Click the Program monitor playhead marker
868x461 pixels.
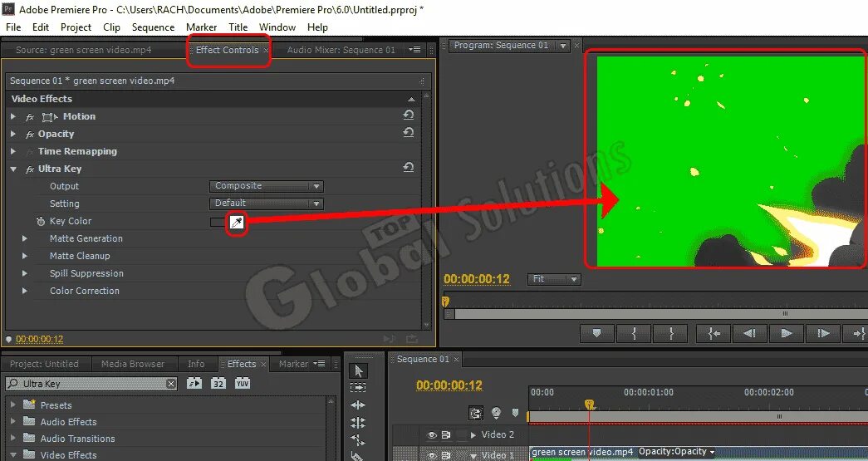[x=445, y=302]
